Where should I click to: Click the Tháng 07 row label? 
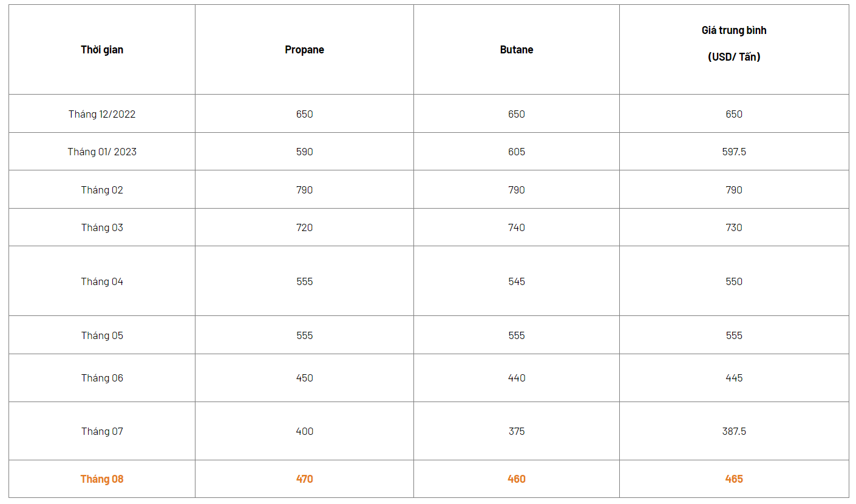pyautogui.click(x=102, y=431)
